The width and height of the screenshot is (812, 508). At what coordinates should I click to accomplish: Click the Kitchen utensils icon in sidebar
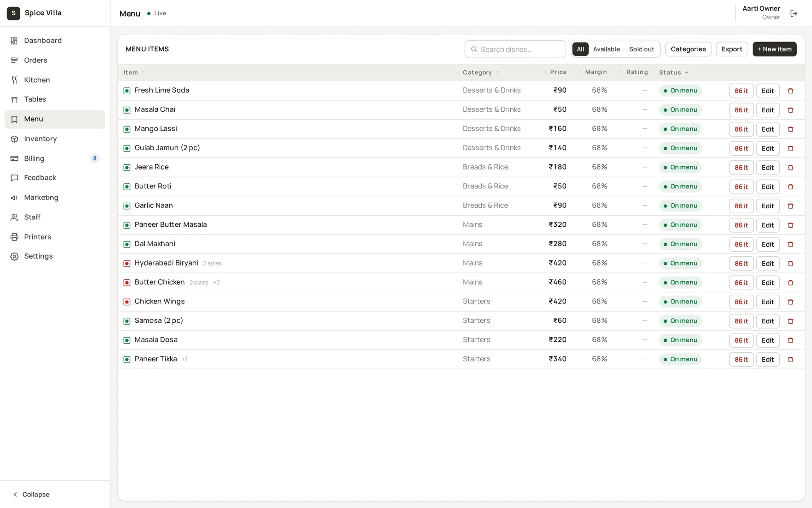[14, 80]
